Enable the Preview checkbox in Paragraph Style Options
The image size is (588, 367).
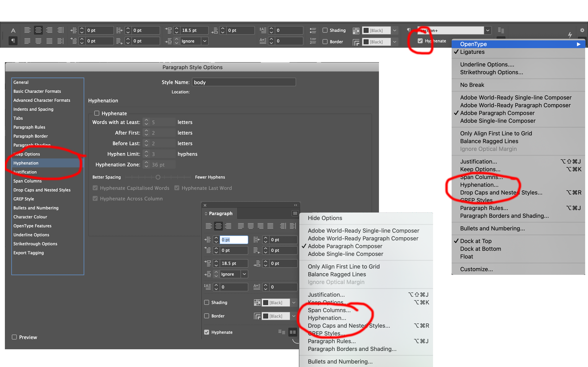click(14, 337)
